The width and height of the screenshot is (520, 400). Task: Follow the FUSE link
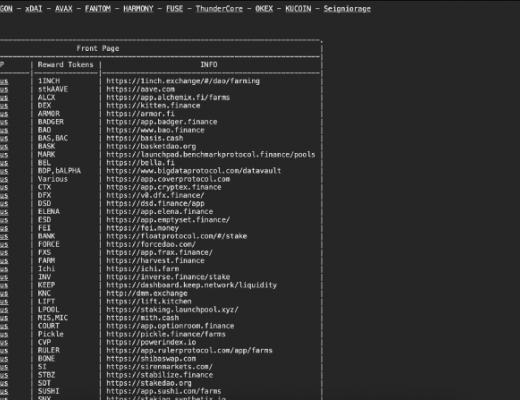pos(174,9)
